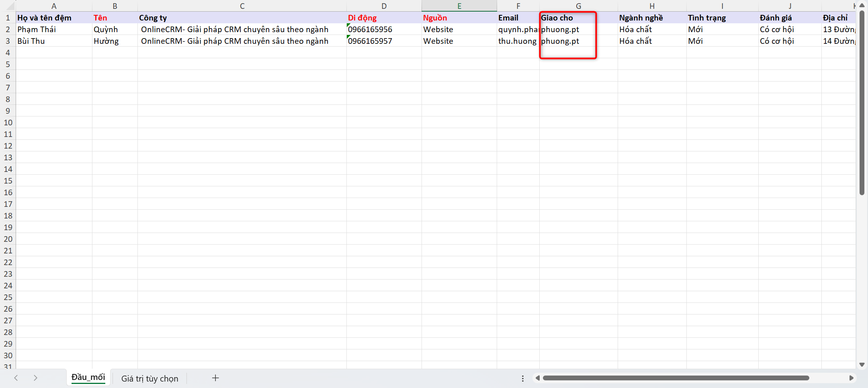Click the three-dot sheet tab bar handle
868x388 pixels.
point(522,378)
